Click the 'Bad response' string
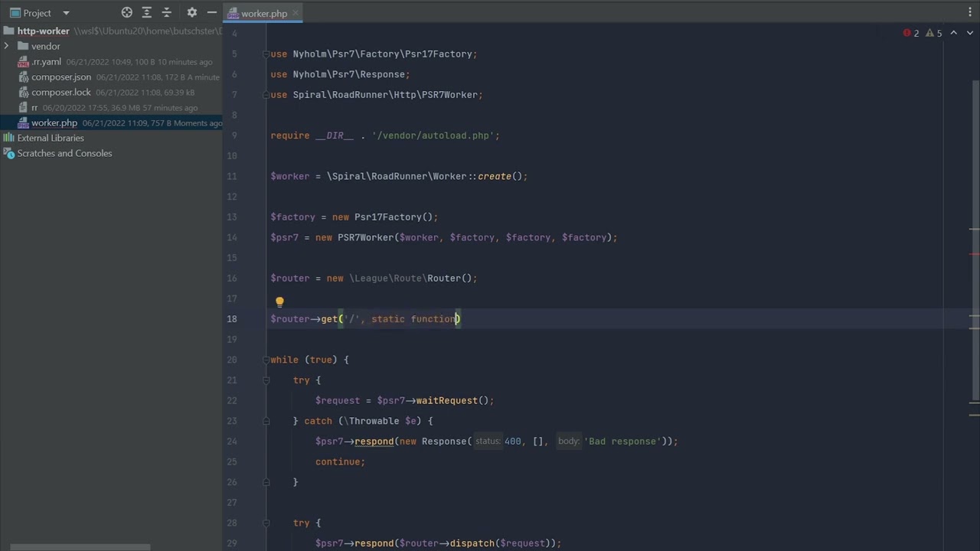 (622, 442)
